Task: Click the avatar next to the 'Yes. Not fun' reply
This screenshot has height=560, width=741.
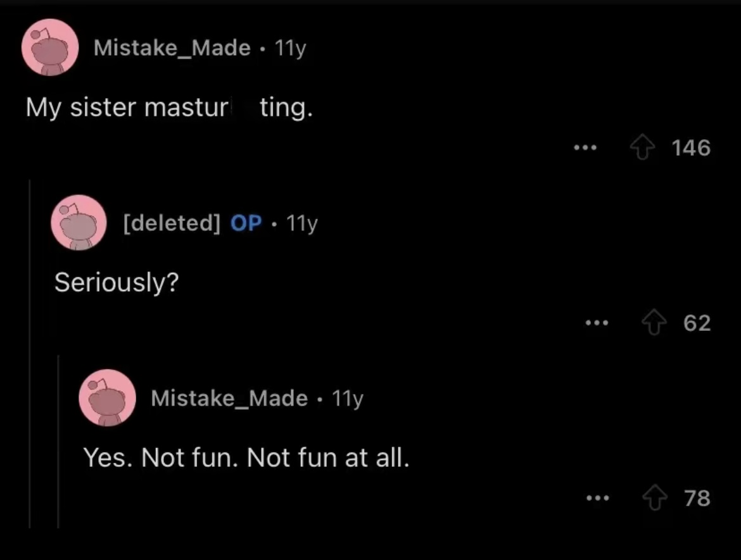Action: (x=107, y=398)
